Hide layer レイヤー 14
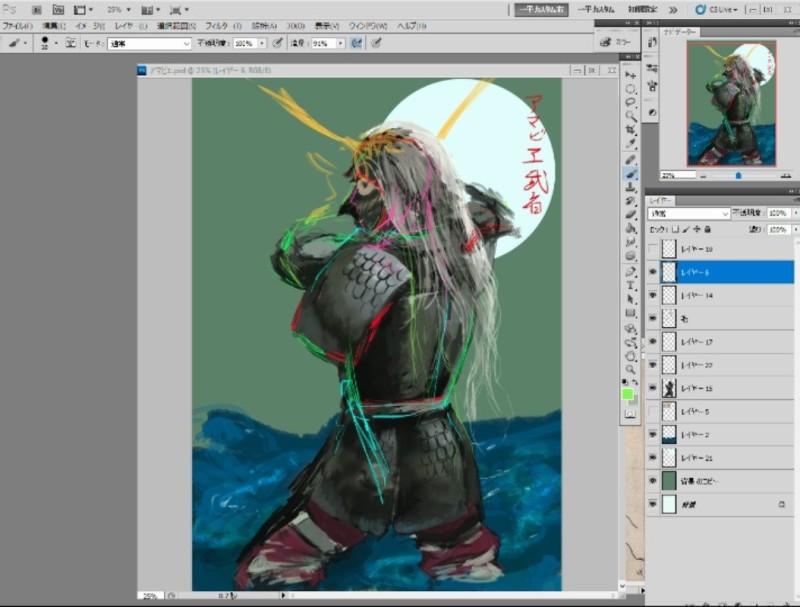This screenshot has height=607, width=800. coord(653,295)
